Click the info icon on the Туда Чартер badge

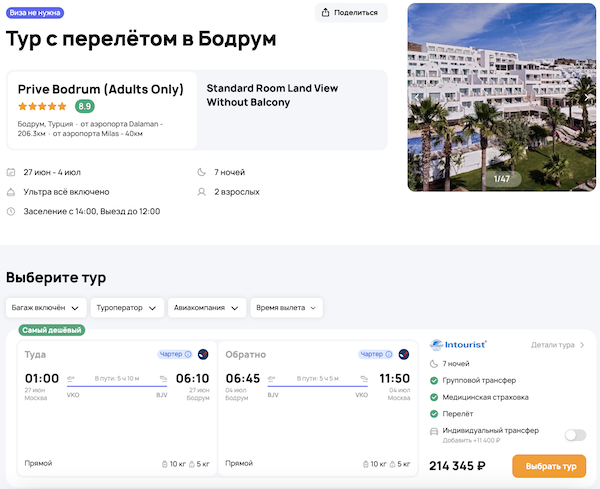click(x=188, y=354)
